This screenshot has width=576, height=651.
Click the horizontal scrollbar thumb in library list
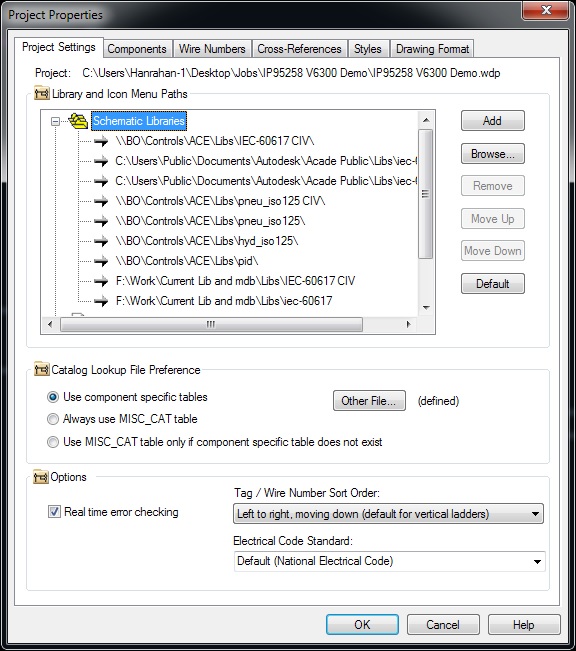(211, 324)
